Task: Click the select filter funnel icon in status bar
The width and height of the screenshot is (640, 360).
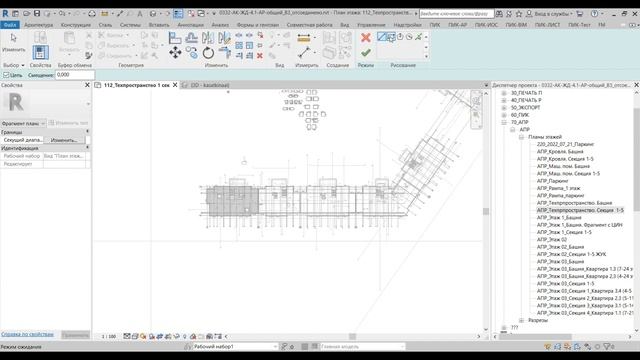Action: coord(607,347)
